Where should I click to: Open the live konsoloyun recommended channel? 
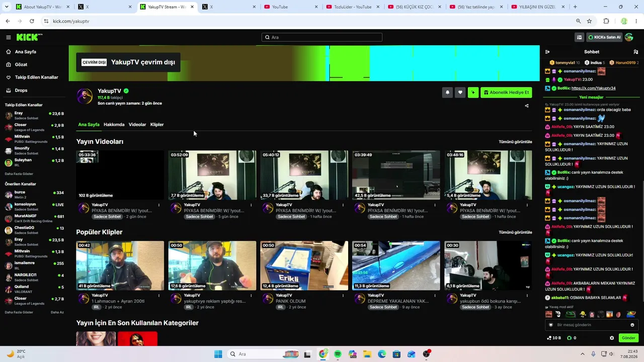[34, 207]
